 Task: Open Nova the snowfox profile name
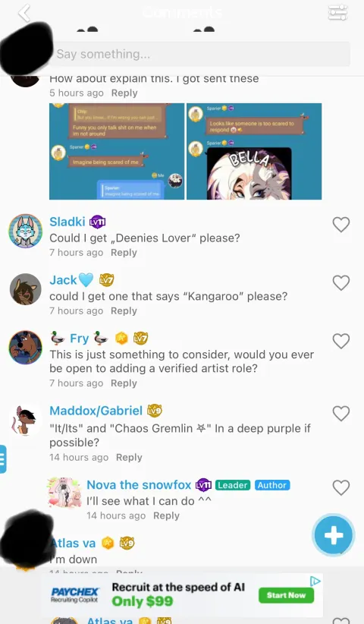[x=139, y=485]
